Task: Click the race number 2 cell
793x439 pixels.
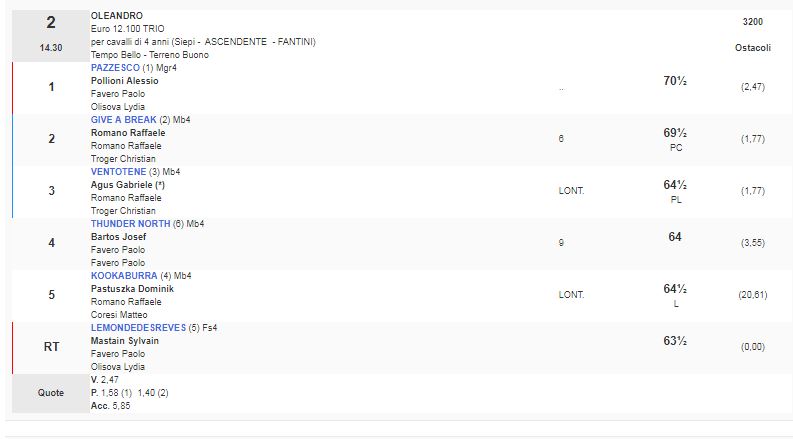Action: click(51, 24)
